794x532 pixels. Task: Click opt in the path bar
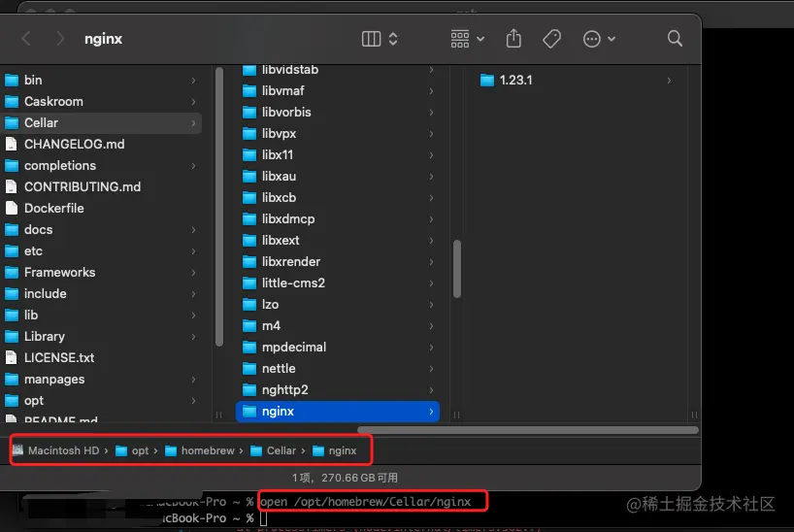132,450
